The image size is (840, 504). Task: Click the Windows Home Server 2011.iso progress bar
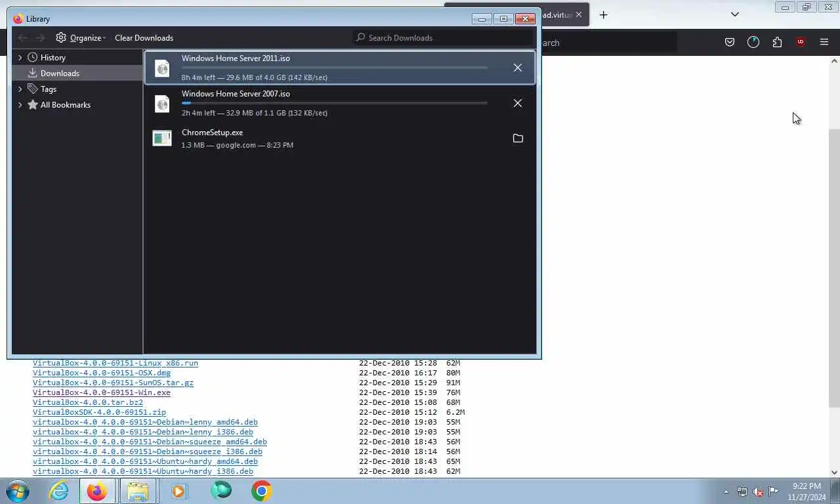point(335,68)
